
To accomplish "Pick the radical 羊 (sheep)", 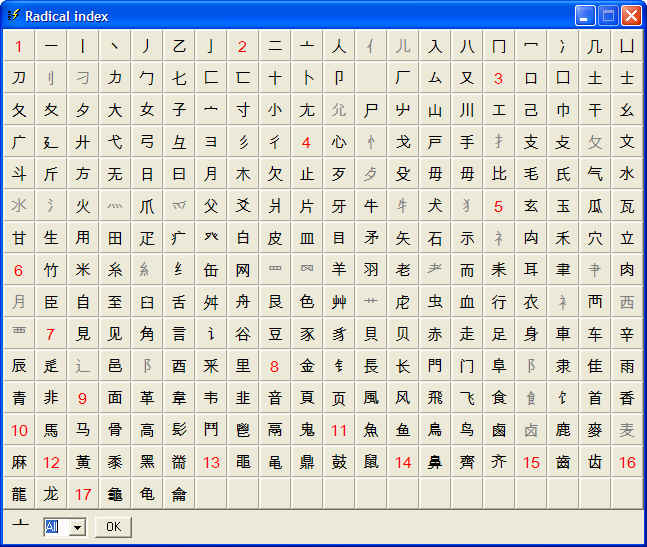I will click(x=339, y=270).
